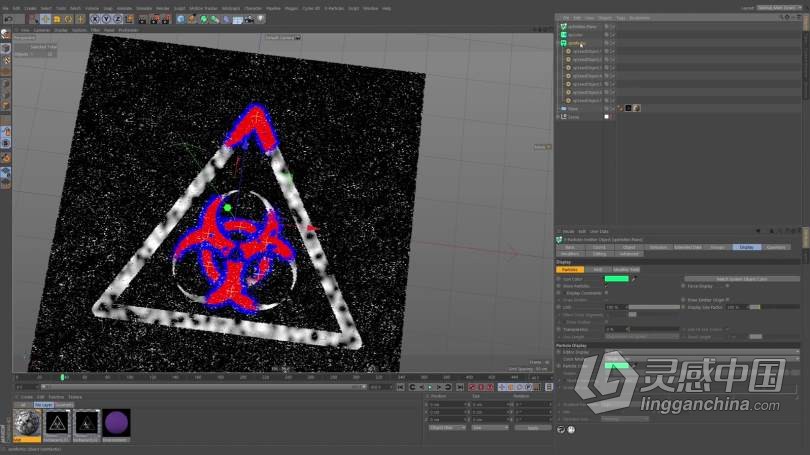Click Match System Object Color button
Screen dimensions: 810x455
coord(742,279)
